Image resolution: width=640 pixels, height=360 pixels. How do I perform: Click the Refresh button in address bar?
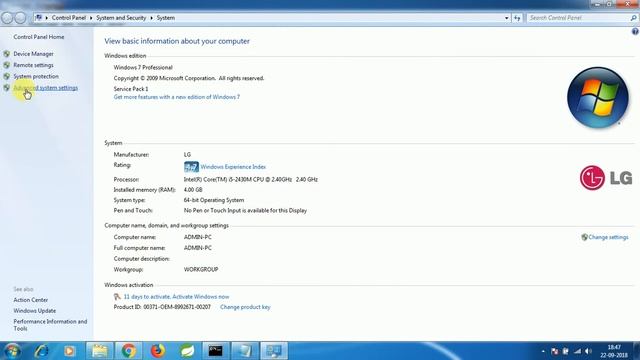click(x=517, y=18)
